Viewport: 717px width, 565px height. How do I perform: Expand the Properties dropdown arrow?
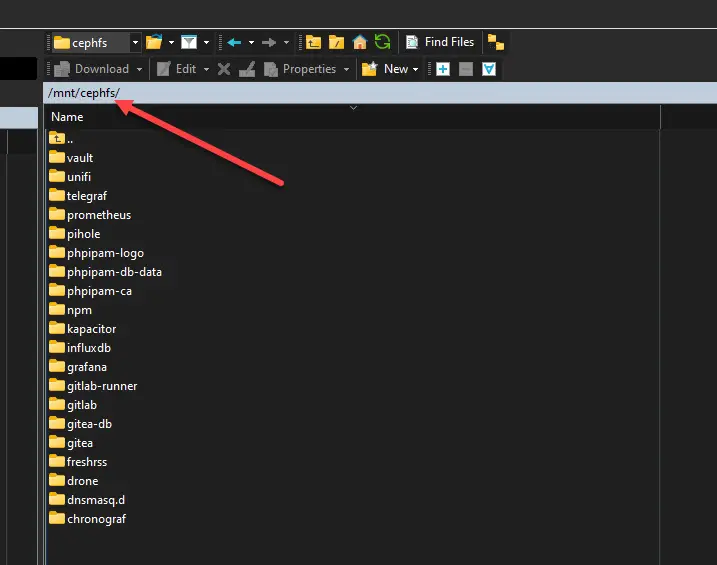pyautogui.click(x=347, y=69)
